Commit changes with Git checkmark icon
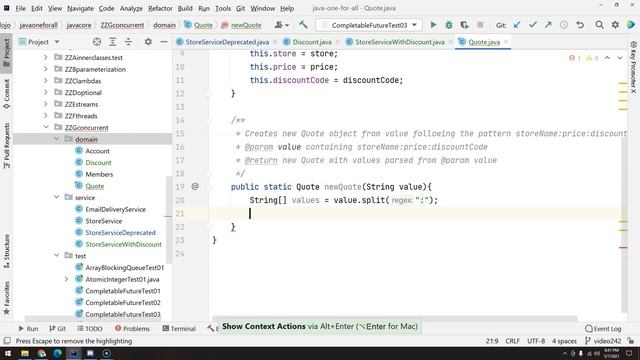The width and height of the screenshot is (640, 360). tap(533, 25)
